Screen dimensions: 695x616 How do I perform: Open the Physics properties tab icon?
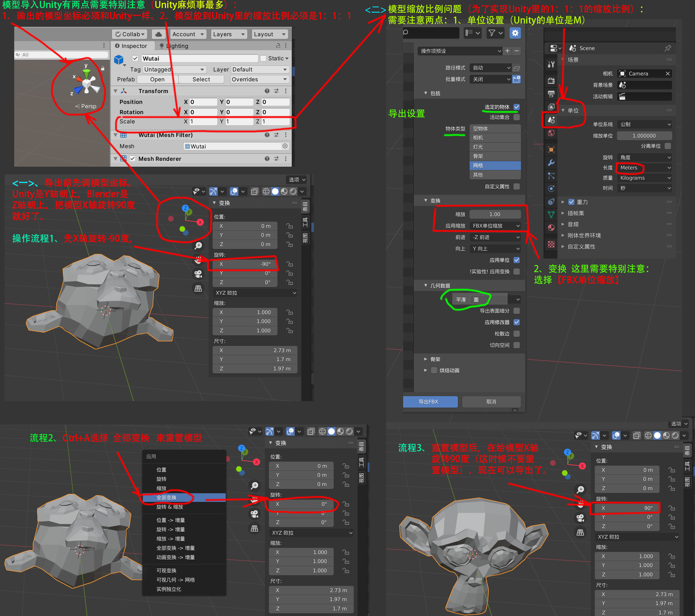point(551,188)
